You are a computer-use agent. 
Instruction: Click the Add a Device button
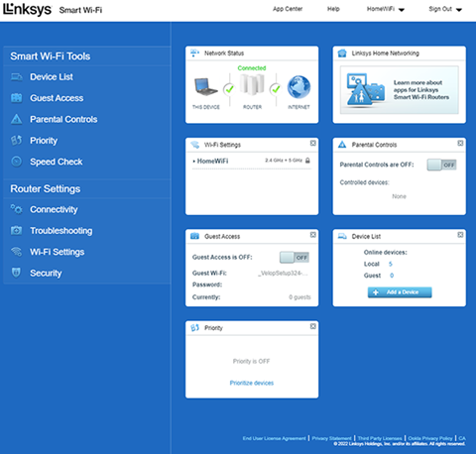click(400, 292)
